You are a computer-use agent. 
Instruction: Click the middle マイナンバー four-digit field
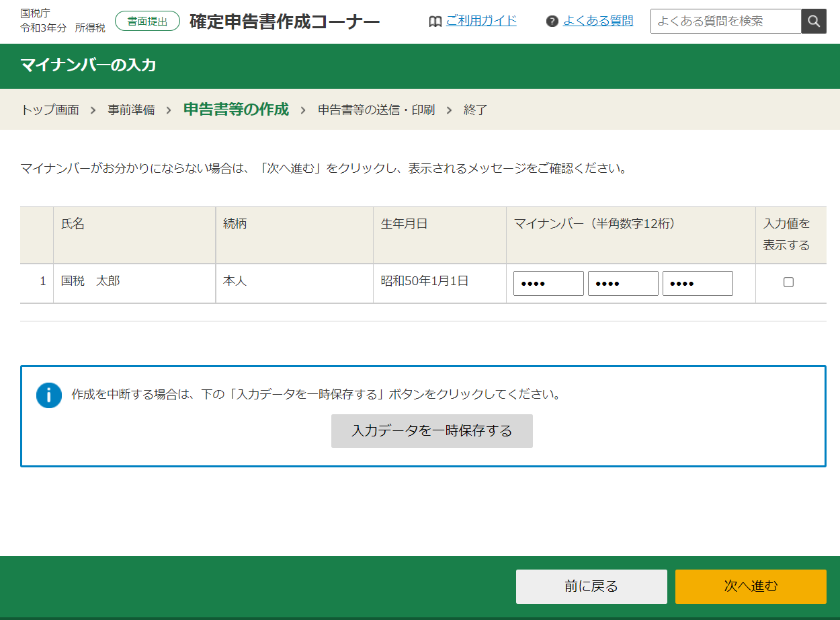623,284
